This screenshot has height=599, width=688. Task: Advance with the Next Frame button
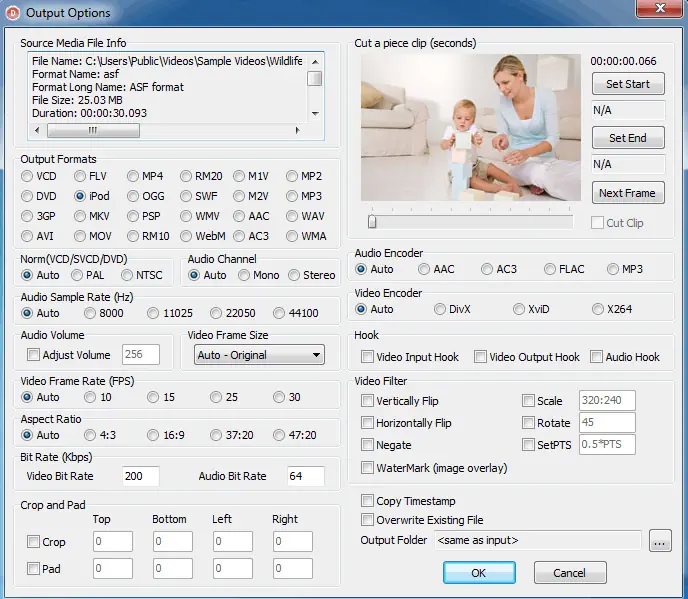628,193
